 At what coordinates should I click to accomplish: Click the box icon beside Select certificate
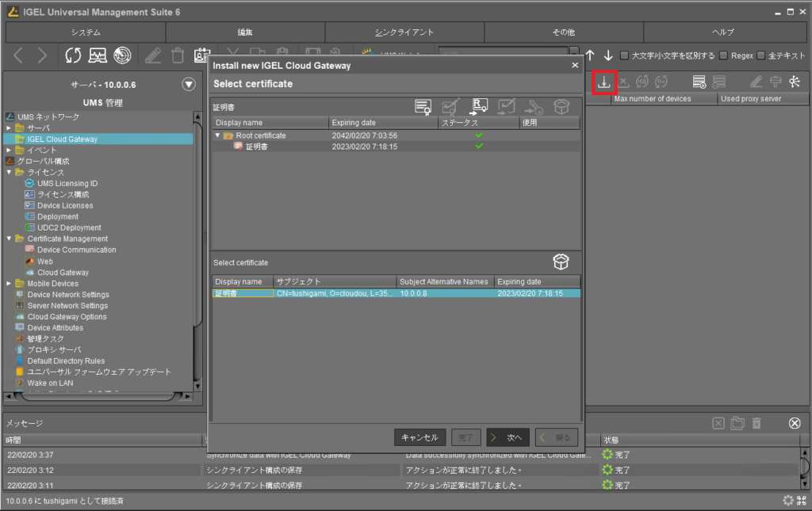tap(561, 261)
